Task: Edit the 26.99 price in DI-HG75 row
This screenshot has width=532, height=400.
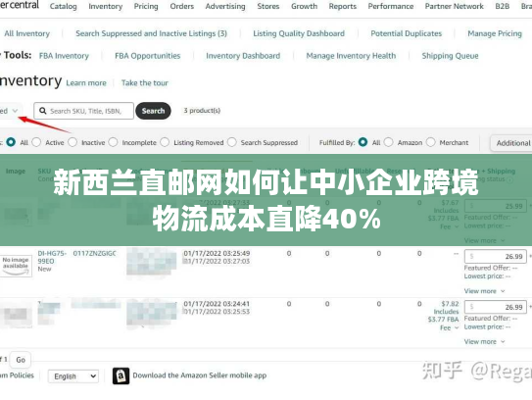Action: pyautogui.click(x=496, y=256)
